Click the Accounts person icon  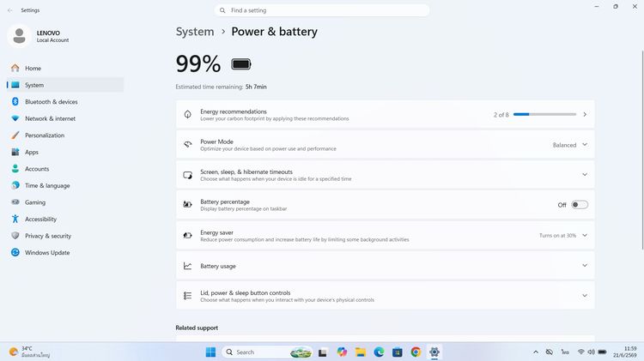tap(15, 169)
